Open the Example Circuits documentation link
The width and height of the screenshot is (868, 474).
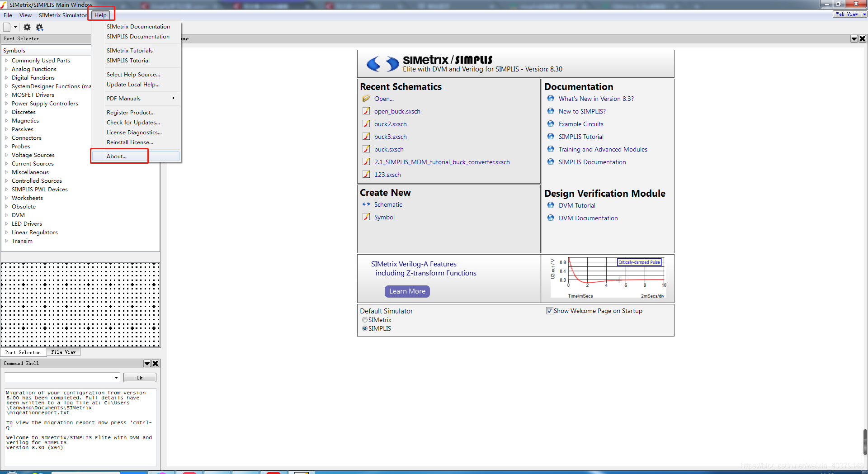point(581,124)
